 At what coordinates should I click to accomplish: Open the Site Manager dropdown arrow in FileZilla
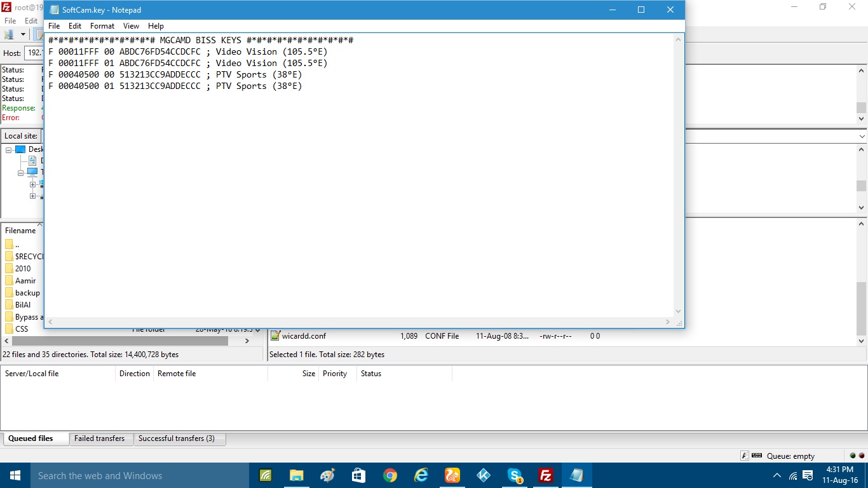pos(24,34)
